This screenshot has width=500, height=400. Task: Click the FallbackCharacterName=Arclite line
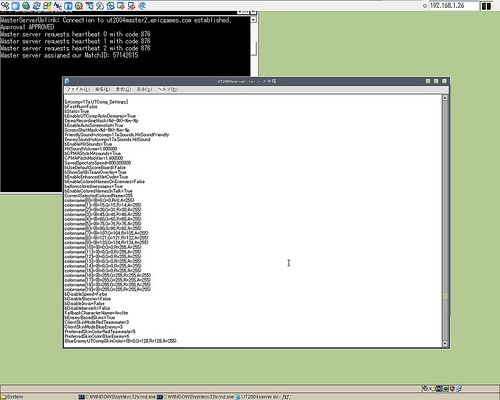(x=96, y=313)
